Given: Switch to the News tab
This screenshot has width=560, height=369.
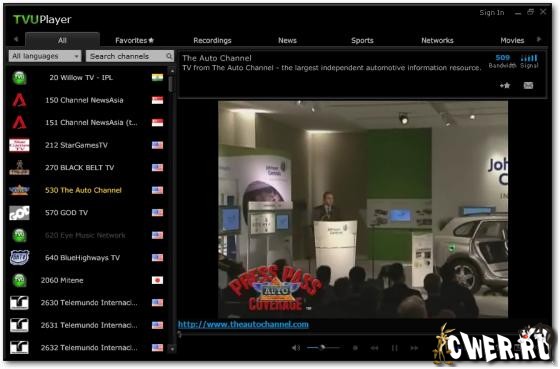Looking at the screenshot, I should tap(287, 40).
